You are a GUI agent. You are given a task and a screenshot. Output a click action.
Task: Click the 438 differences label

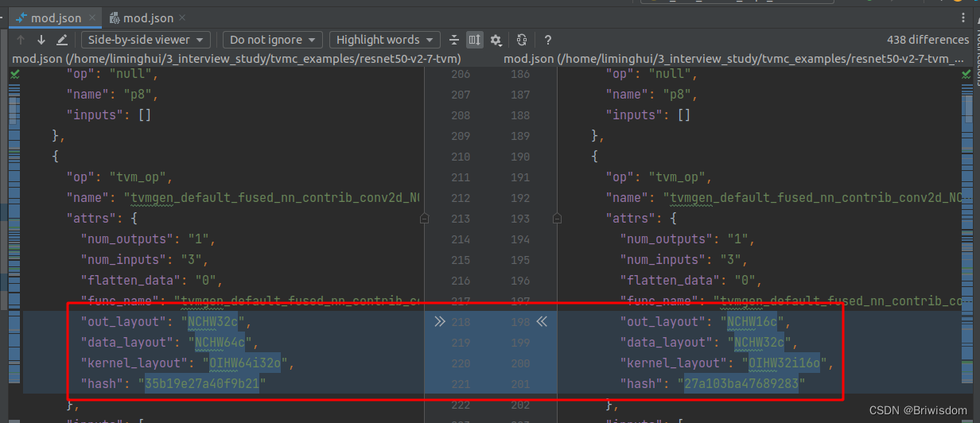pos(927,40)
